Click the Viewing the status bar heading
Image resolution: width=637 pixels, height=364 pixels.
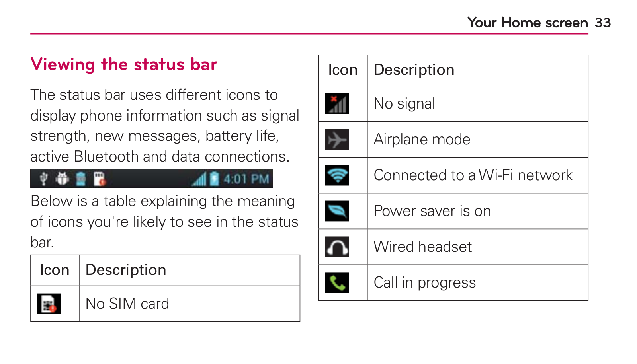pos(124,64)
